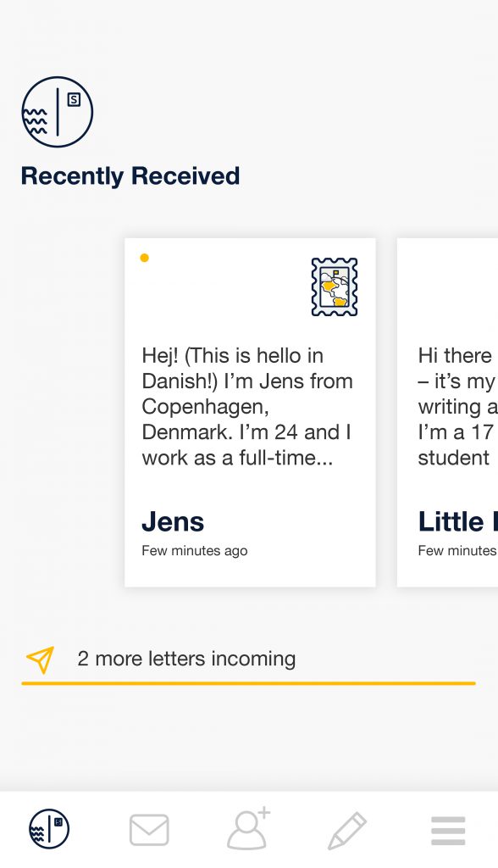Tap the pencil compose letter icon

coord(347,831)
